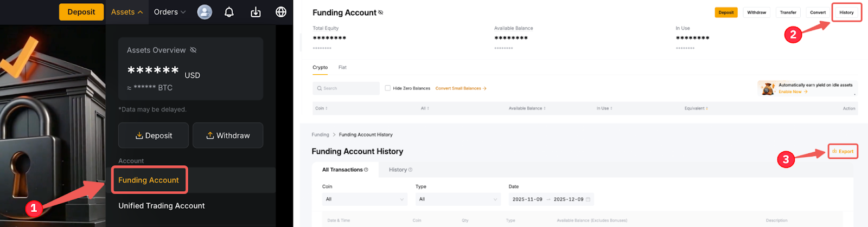Click the help icon beside All Transactions
Image resolution: width=868 pixels, height=227 pixels.
click(366, 170)
